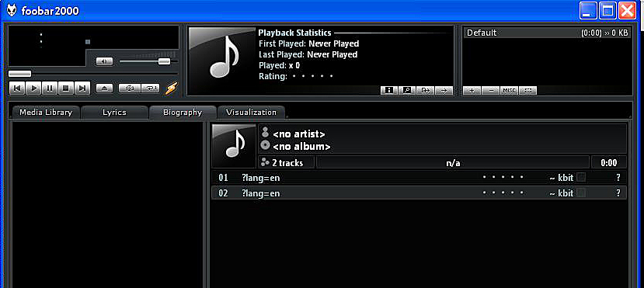644x288 pixels.
Task: Click the magnifier search button
Action: (406, 90)
